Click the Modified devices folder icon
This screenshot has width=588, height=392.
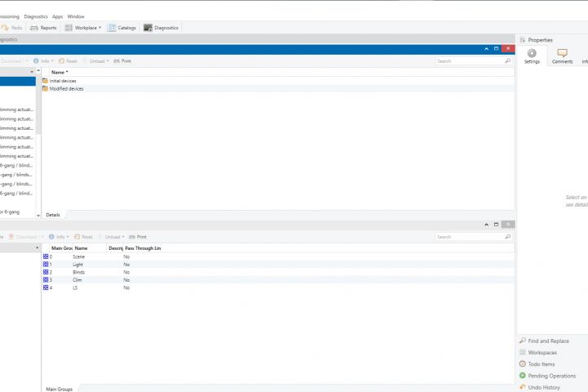pyautogui.click(x=46, y=88)
